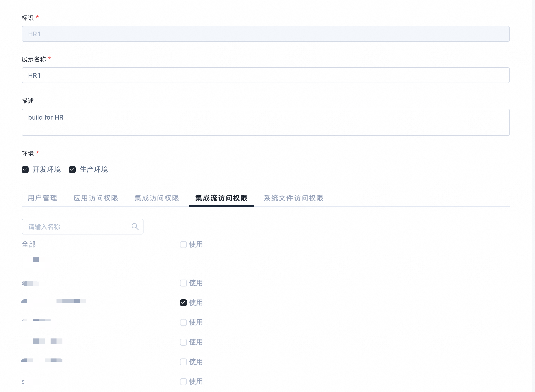Click the 全部 row label

29,245
